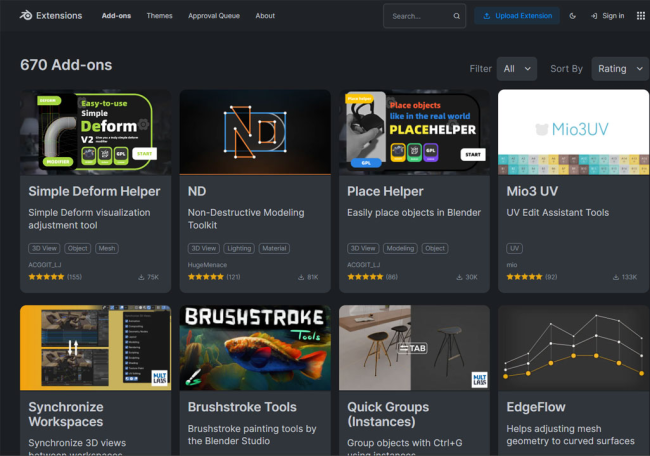Click the Mio3 UV thumbnail image
This screenshot has width=650, height=456.
(x=573, y=131)
